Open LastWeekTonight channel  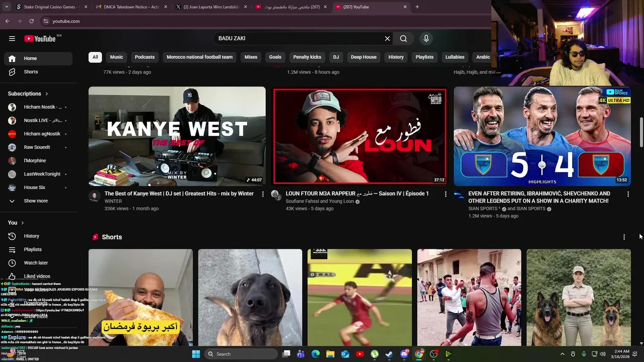(x=38, y=174)
